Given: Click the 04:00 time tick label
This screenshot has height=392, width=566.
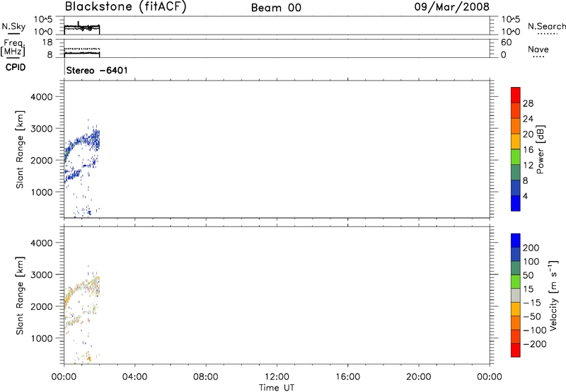Looking at the screenshot, I should [x=134, y=377].
